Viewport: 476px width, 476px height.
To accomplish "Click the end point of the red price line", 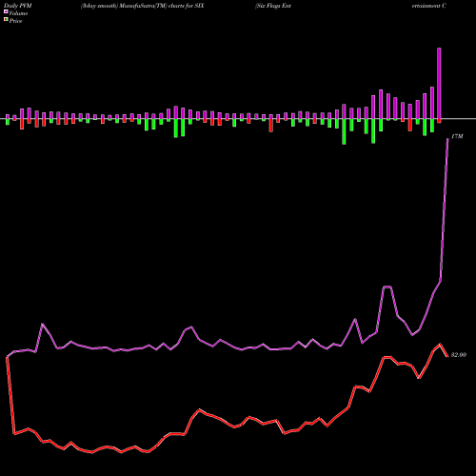I will (x=447, y=357).
